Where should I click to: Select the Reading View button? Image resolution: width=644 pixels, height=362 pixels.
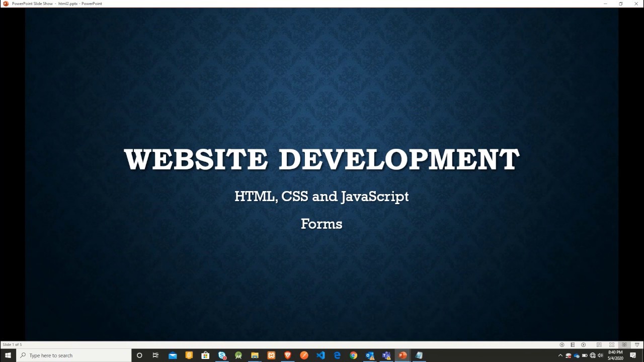pos(624,344)
